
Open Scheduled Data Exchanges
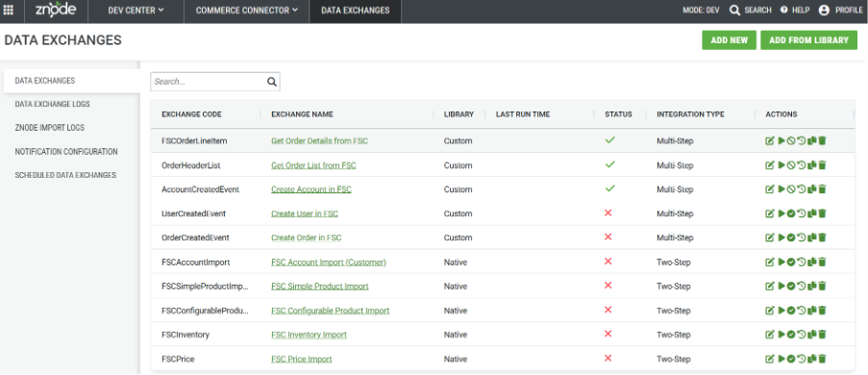pyautogui.click(x=65, y=175)
